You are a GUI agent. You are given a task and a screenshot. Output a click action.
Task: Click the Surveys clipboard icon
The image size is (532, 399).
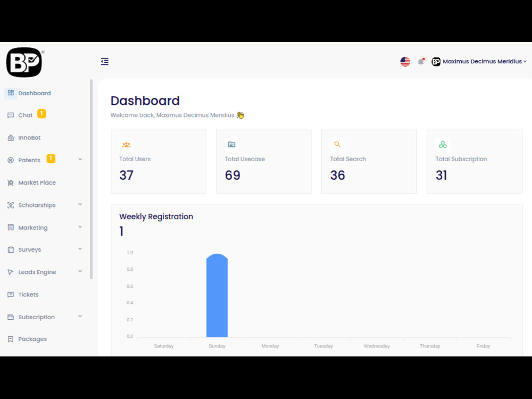point(11,250)
